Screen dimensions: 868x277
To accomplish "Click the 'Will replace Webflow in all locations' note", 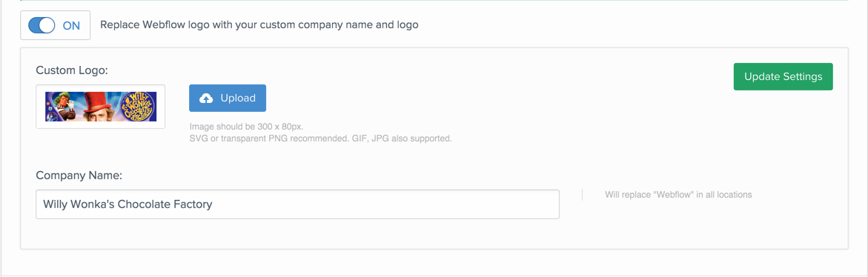I will [678, 195].
